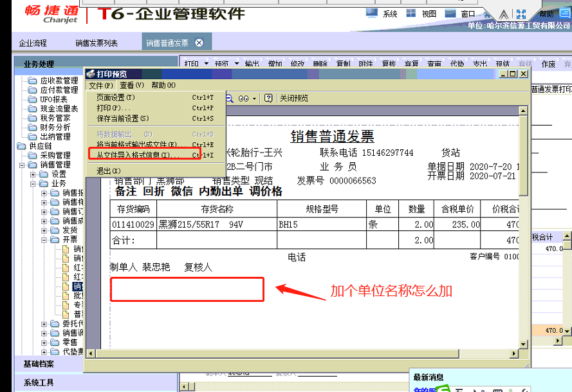Click the 现金流量表 folder icon
572x392 pixels.
tap(32, 109)
